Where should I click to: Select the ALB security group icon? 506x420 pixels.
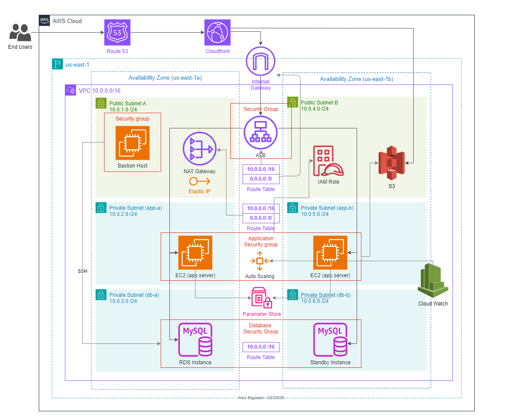tap(260, 133)
